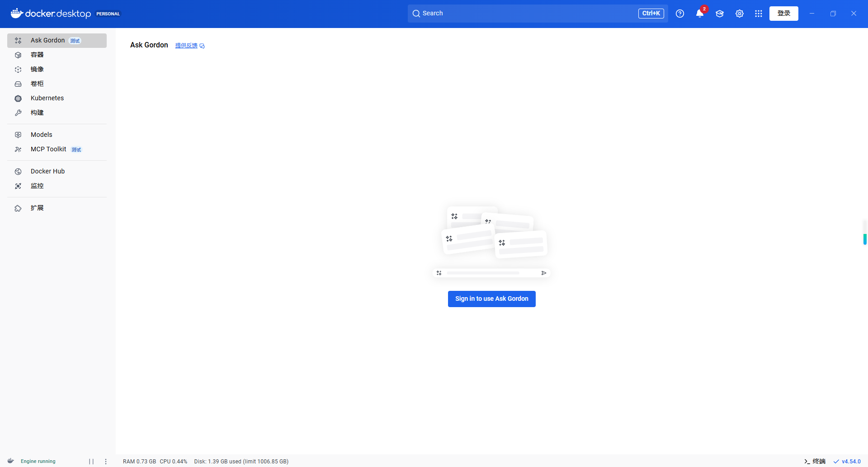Click the 扩展 extensions puzzle icon
The height and width of the screenshot is (467, 868).
pos(18,208)
